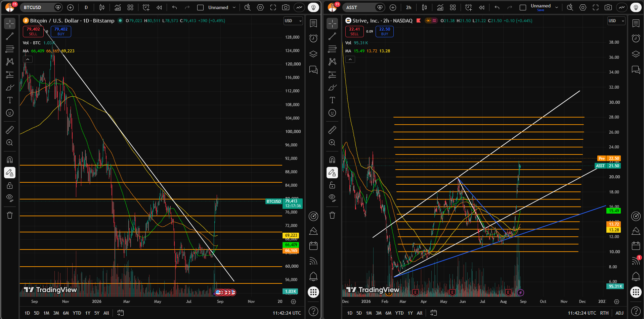Image resolution: width=644 pixels, height=319 pixels.
Task: Click the 79,402 SELL button on BTCUSD
Action: (33, 31)
